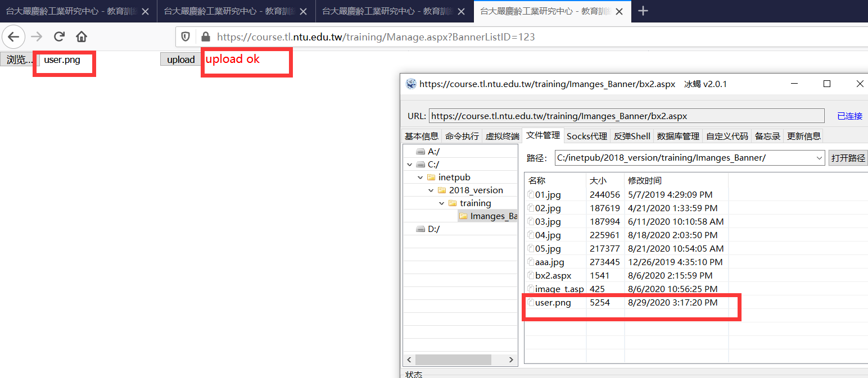The height and width of the screenshot is (378, 868).
Task: Click the 2018_version folder icon
Action: click(x=442, y=190)
